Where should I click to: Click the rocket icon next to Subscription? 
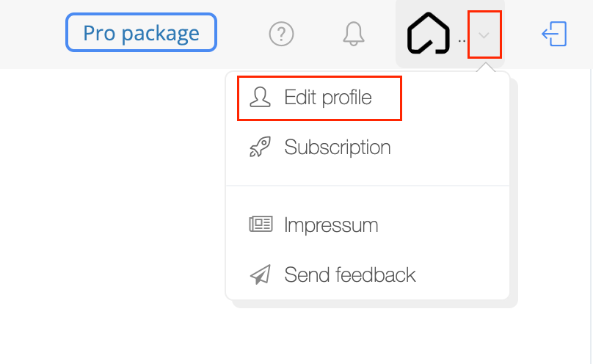[x=261, y=147]
